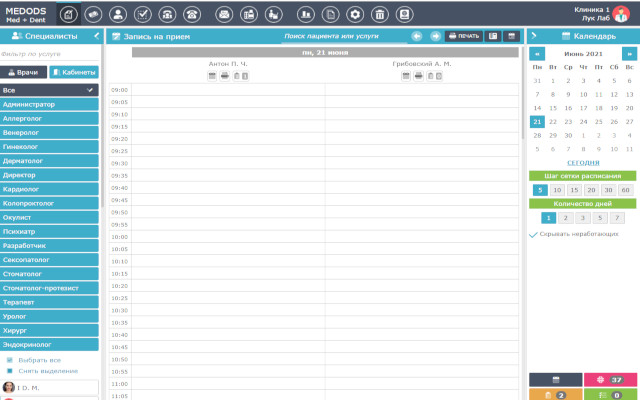Click the calendar grid icon next to layout icon
The height and width of the screenshot is (400, 640).
pos(511,36)
